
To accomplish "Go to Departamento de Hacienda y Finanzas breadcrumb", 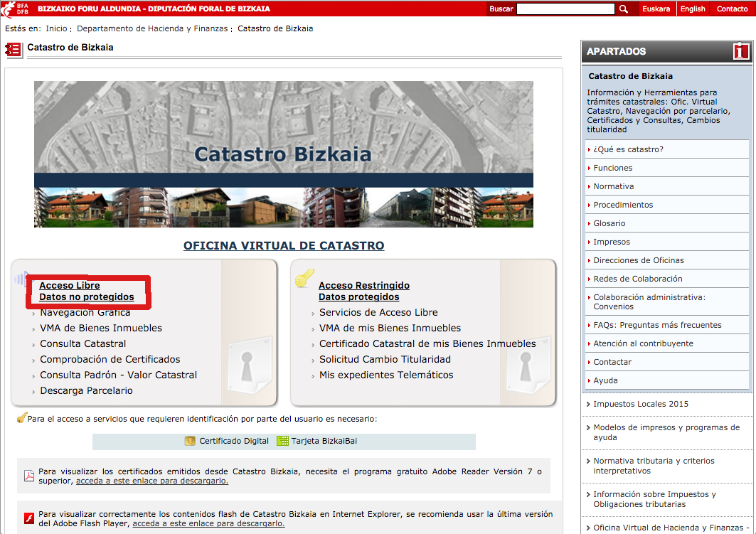I will pos(152,28).
